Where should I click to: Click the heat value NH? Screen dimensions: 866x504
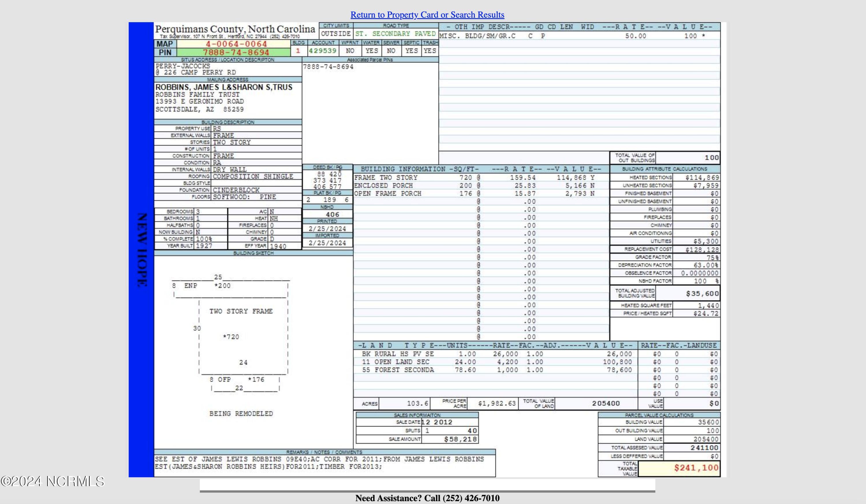tap(274, 218)
